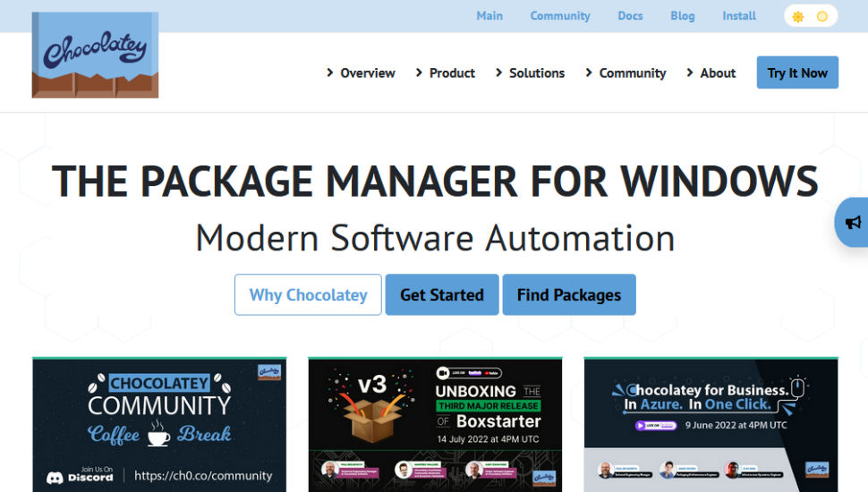868x492 pixels.
Task: Click the Modern Software Automation subtitle
Action: (x=435, y=238)
